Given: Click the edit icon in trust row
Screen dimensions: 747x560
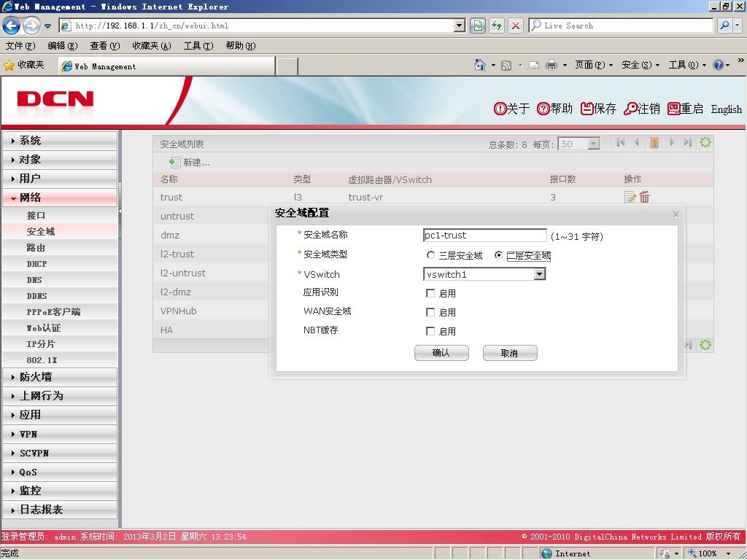Looking at the screenshot, I should click(630, 197).
